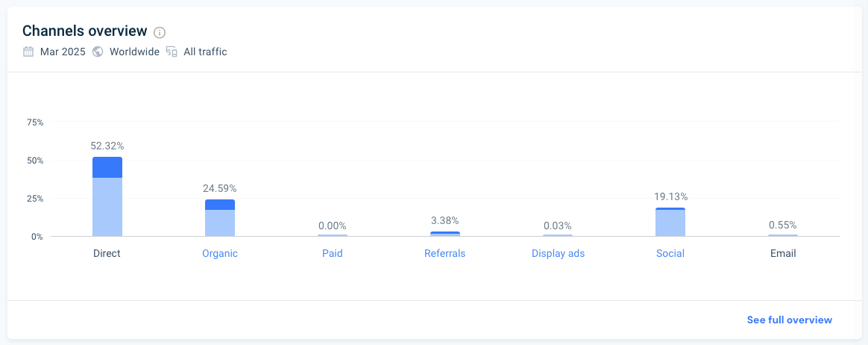Click the calendar icon next to Mar 2025
The height and width of the screenshot is (345, 868).
pyautogui.click(x=28, y=52)
